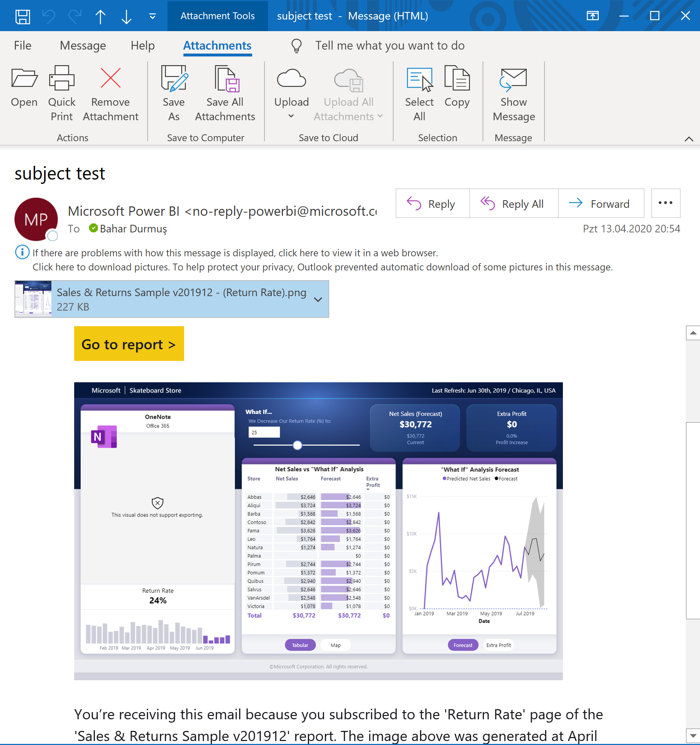Go to previous item up arrow
700x745 pixels.
tap(100, 16)
